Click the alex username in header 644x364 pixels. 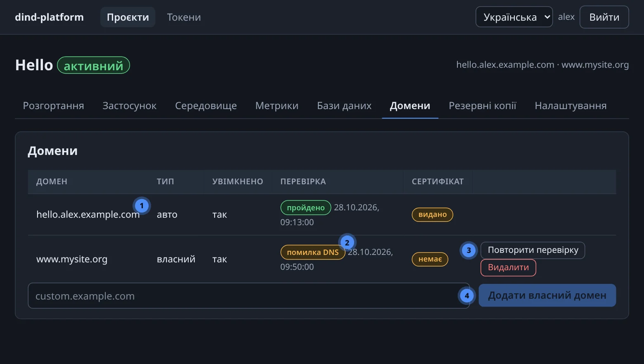(566, 17)
